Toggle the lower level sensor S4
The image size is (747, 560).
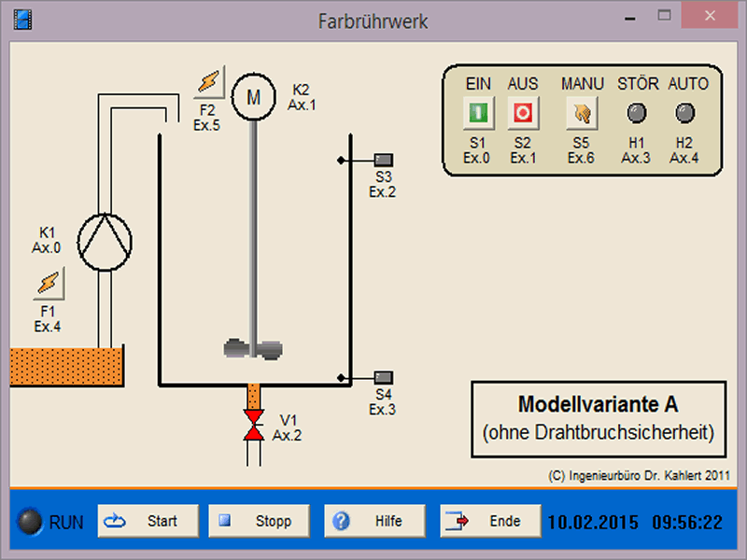click(383, 378)
